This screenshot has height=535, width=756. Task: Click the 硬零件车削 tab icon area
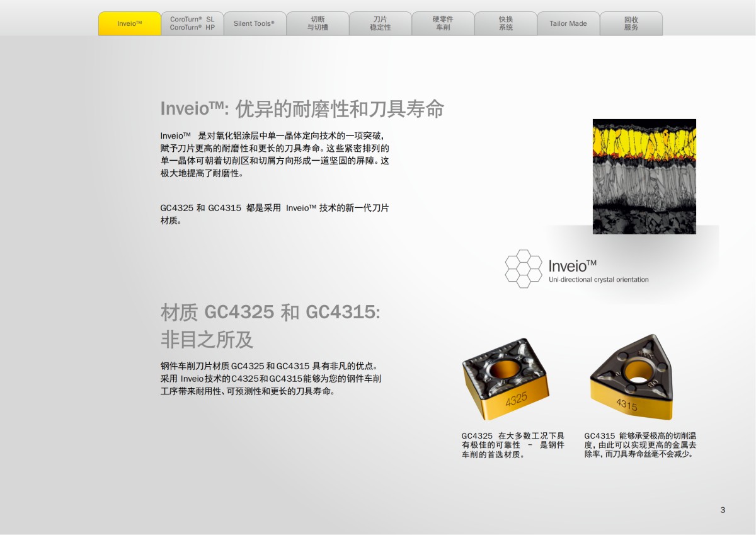click(443, 23)
